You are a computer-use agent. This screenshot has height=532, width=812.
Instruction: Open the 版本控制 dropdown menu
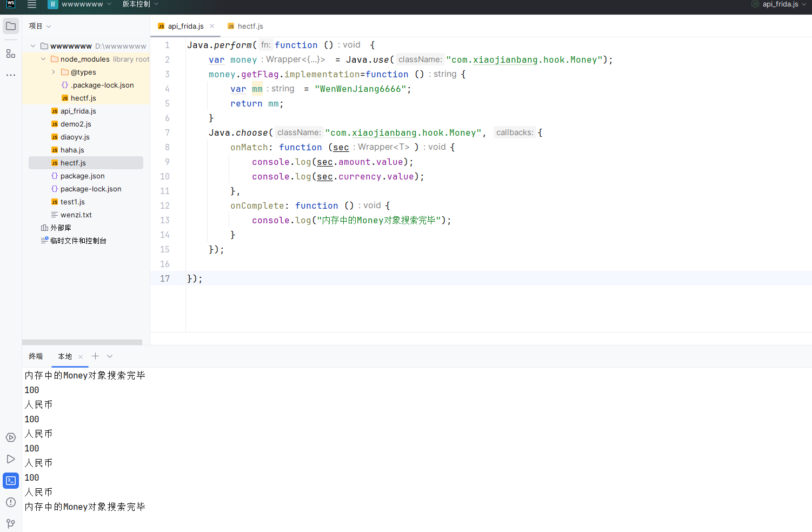pos(141,4)
